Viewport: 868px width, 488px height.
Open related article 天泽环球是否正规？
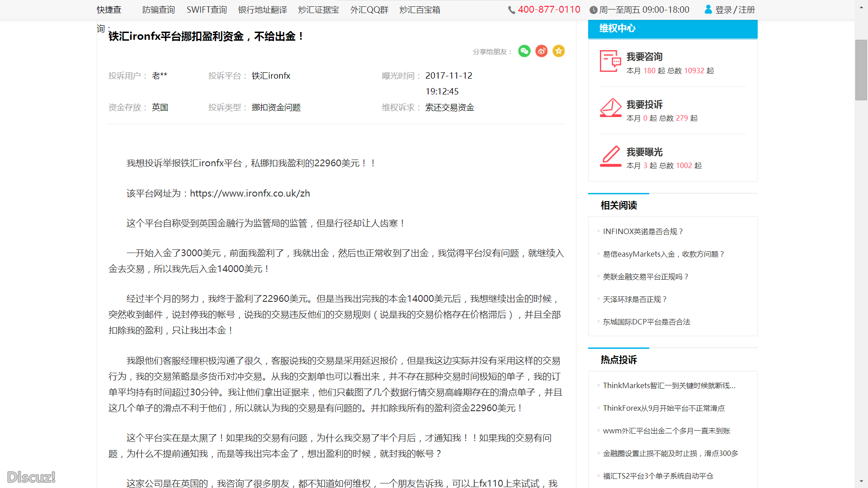[x=635, y=299]
